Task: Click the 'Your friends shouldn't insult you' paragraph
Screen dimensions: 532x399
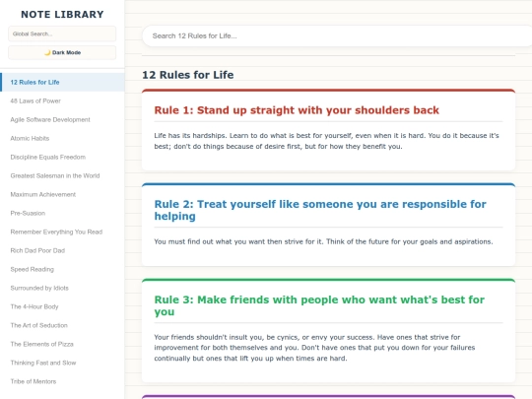Action: [314, 348]
